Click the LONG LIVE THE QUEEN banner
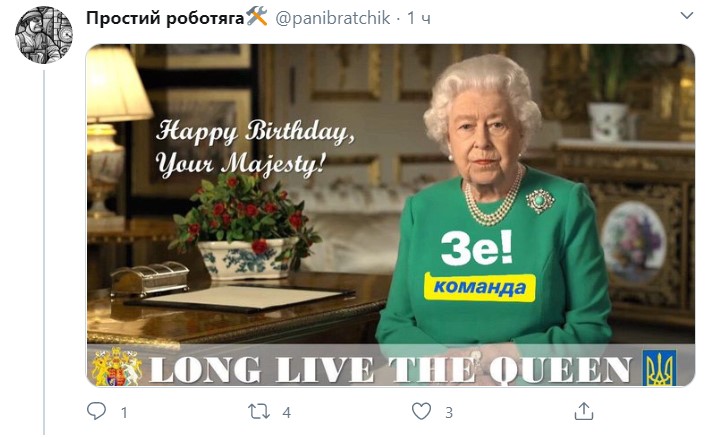This screenshot has width=714, height=437. [391, 369]
